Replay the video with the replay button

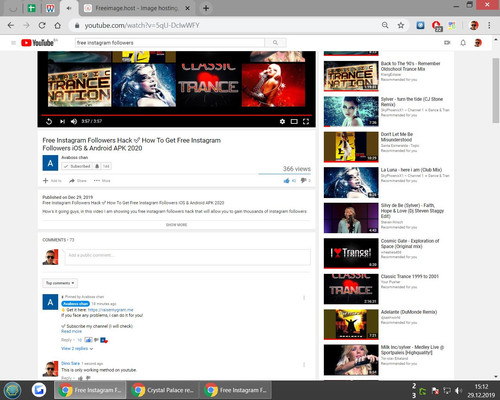49,121
